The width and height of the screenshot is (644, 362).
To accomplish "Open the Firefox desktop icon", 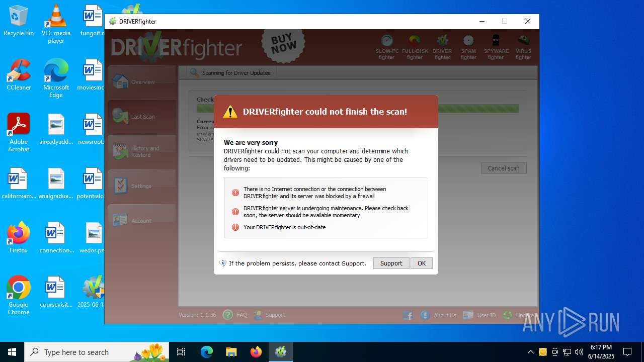I will pos(19,238).
